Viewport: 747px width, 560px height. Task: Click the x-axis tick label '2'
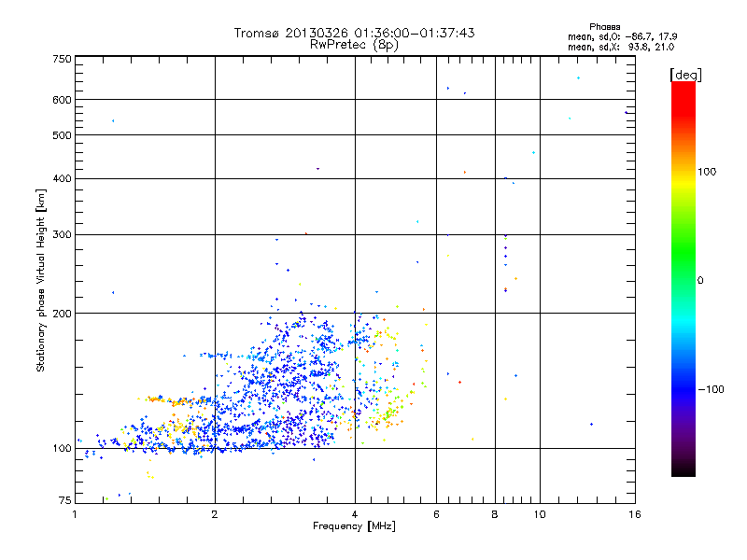tap(215, 514)
